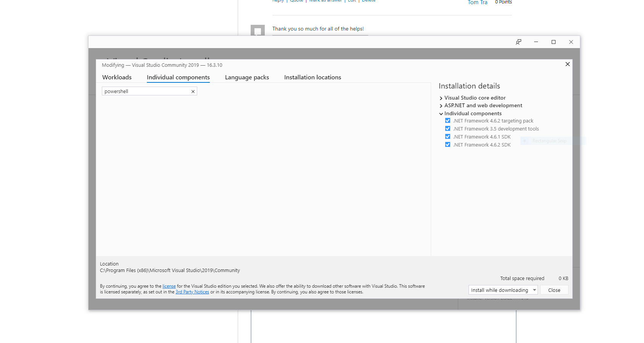Expand Visual Studio core editor details
The width and height of the screenshot is (644, 343).
coord(441,98)
